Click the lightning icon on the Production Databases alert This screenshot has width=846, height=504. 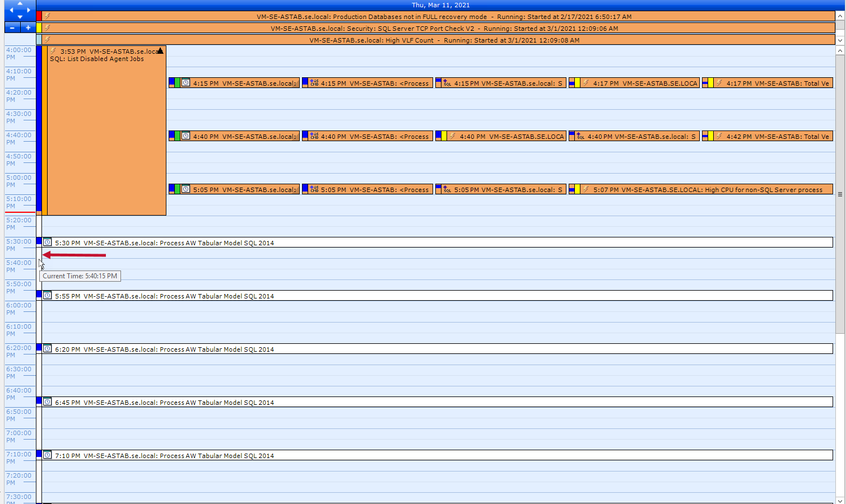[47, 16]
